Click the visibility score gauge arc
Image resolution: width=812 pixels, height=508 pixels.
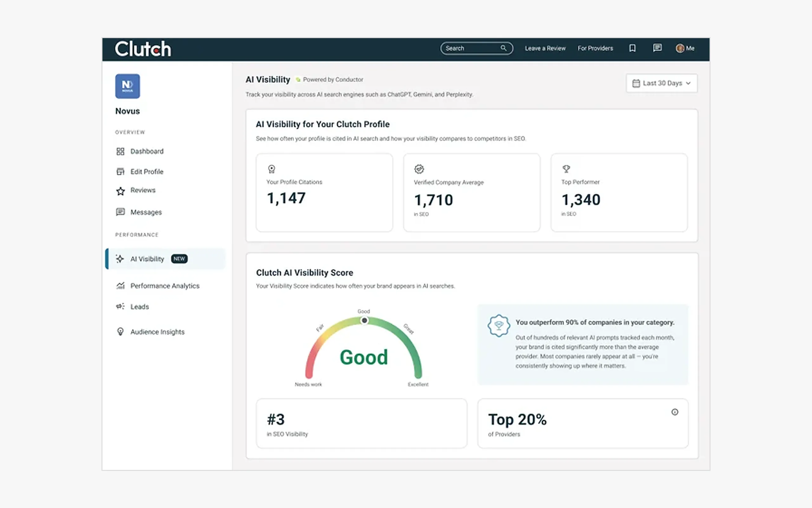[x=364, y=347]
